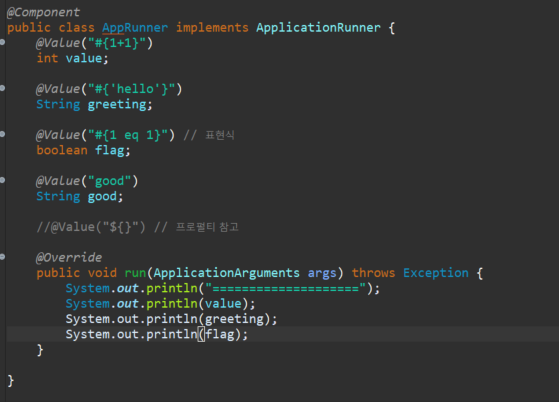Place cursor on 'int value;' declaration
The width and height of the screenshot is (559, 402).
pyautogui.click(x=72, y=58)
